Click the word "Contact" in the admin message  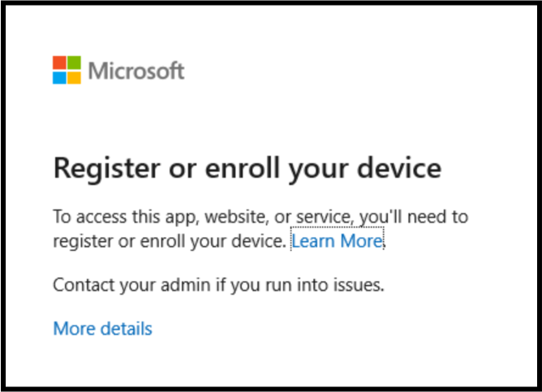[81, 285]
